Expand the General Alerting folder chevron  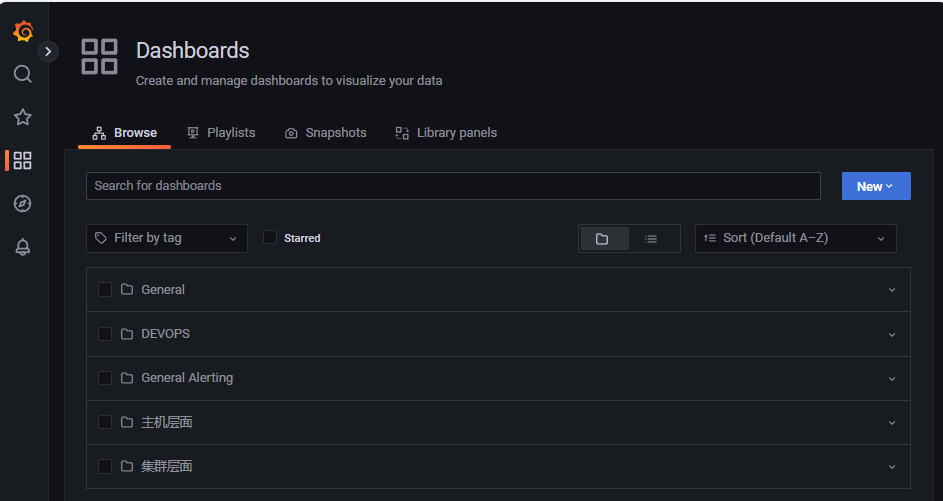coord(892,378)
